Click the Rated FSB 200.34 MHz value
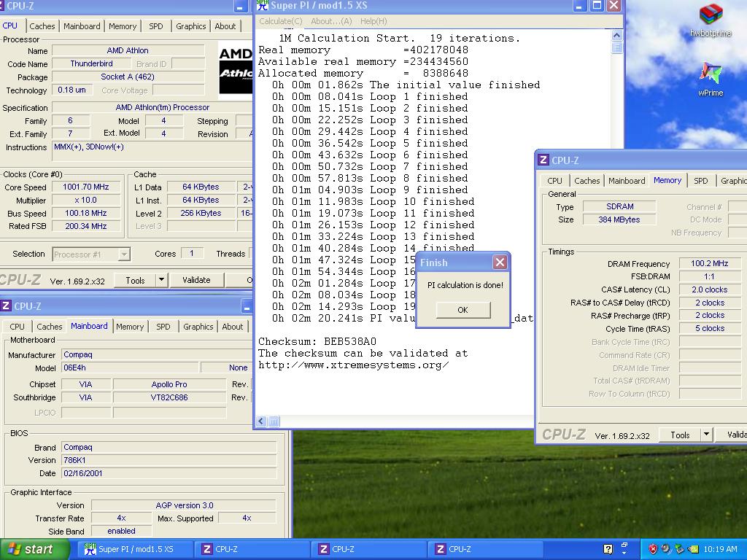The image size is (747, 560). (86, 226)
